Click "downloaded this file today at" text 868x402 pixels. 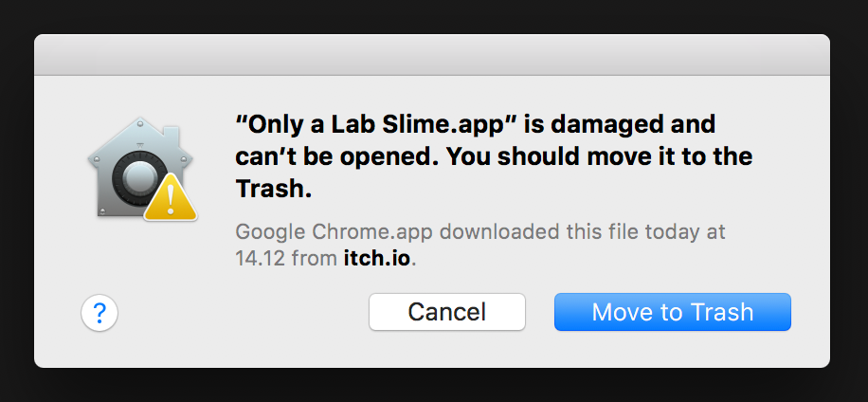(581, 231)
